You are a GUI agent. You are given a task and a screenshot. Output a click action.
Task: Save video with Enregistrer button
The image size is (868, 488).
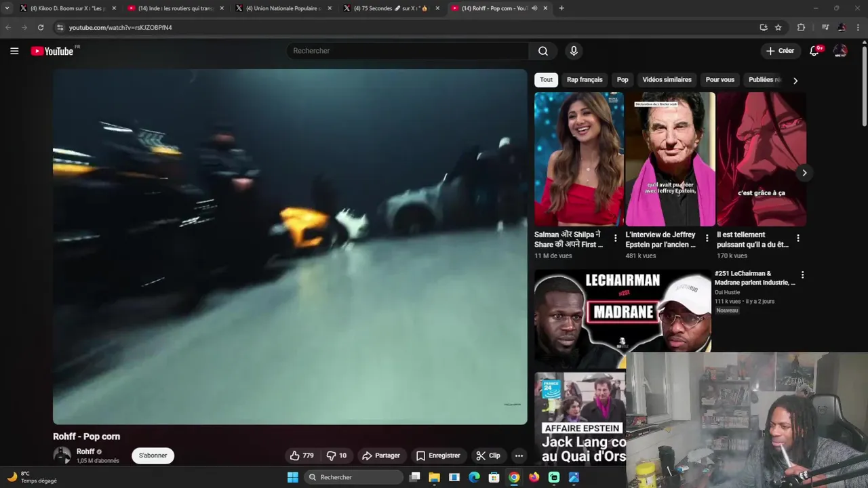tap(438, 455)
